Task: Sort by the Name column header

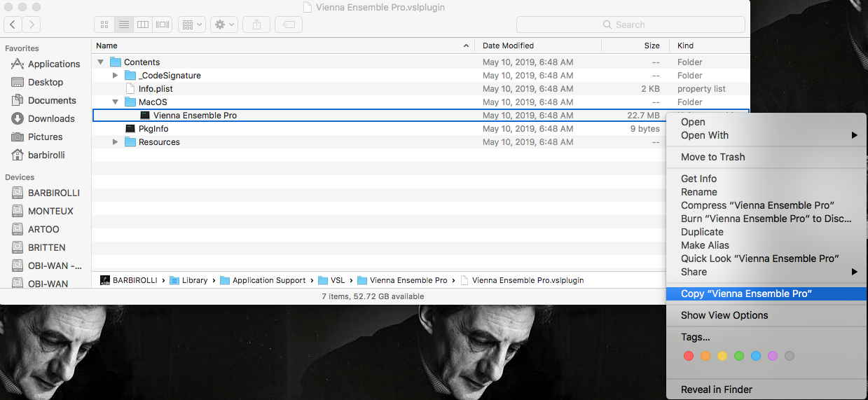Action: tap(283, 46)
